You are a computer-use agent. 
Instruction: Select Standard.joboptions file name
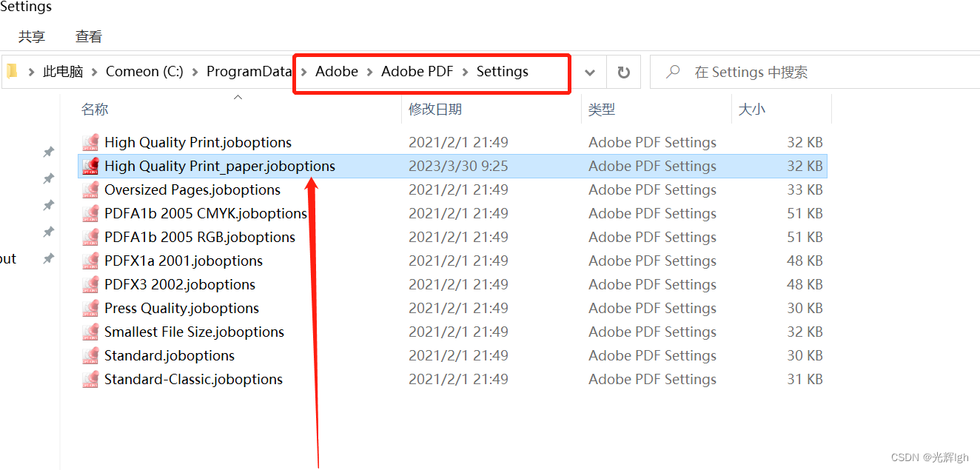coord(170,355)
